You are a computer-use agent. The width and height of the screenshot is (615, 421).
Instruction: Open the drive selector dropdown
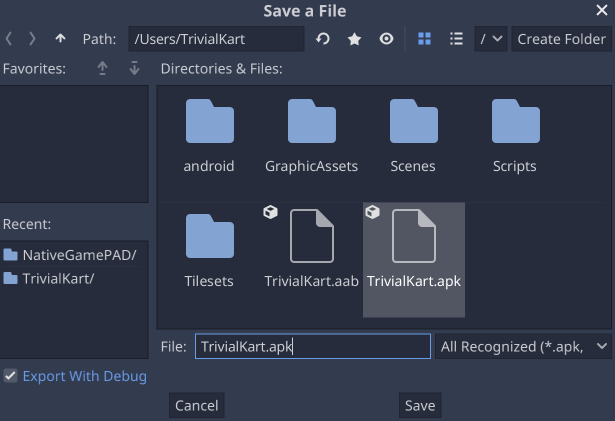pos(490,39)
